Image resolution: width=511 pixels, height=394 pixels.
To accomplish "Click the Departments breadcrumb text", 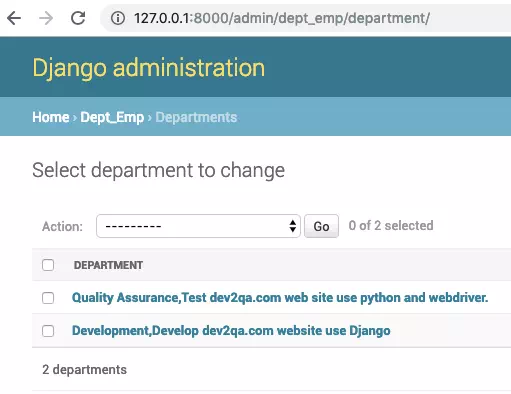I will pyautogui.click(x=196, y=117).
